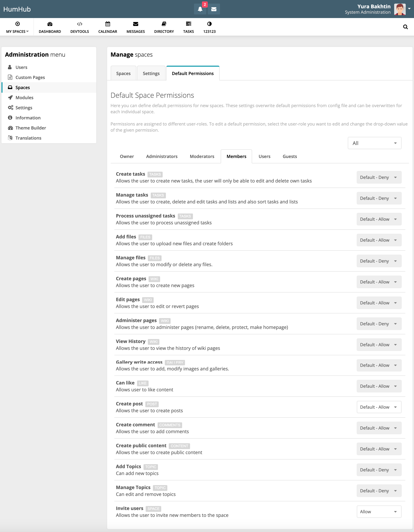The width and height of the screenshot is (414, 532).
Task: Open the Directory icon
Action: click(x=164, y=27)
